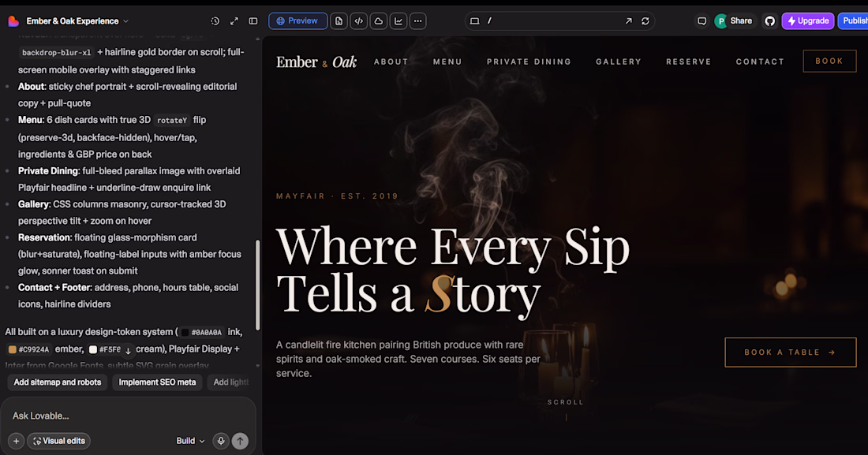
Task: Click the scroll-to-bottom down arrow in chat
Action: click(x=128, y=350)
